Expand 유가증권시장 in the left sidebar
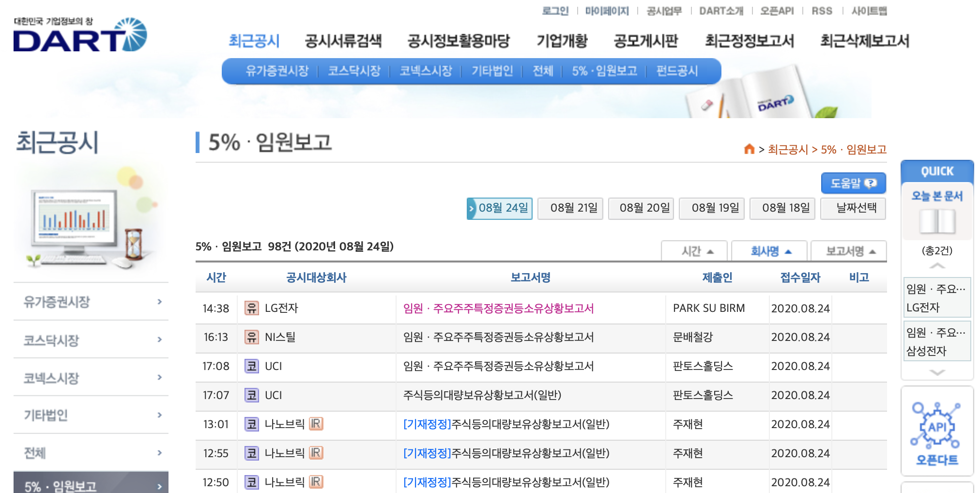The width and height of the screenshot is (980, 493). [x=91, y=302]
